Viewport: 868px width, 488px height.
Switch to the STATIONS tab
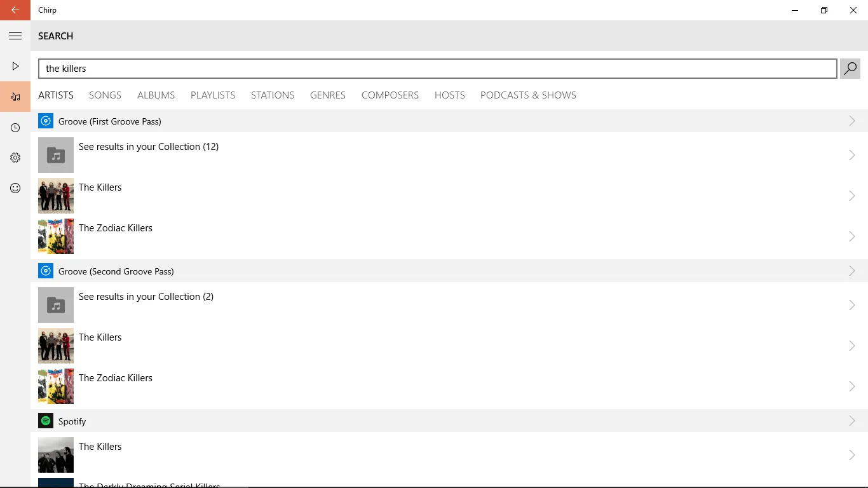click(x=273, y=95)
